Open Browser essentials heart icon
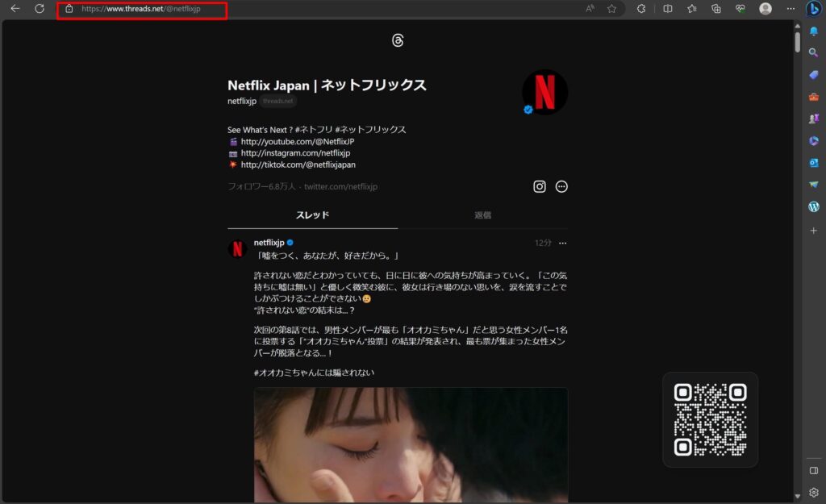 tap(740, 8)
